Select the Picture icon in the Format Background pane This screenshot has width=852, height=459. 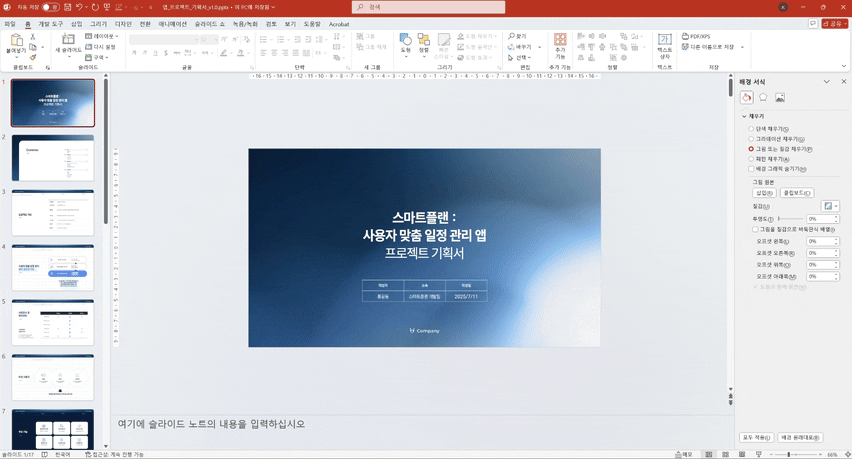(780, 97)
